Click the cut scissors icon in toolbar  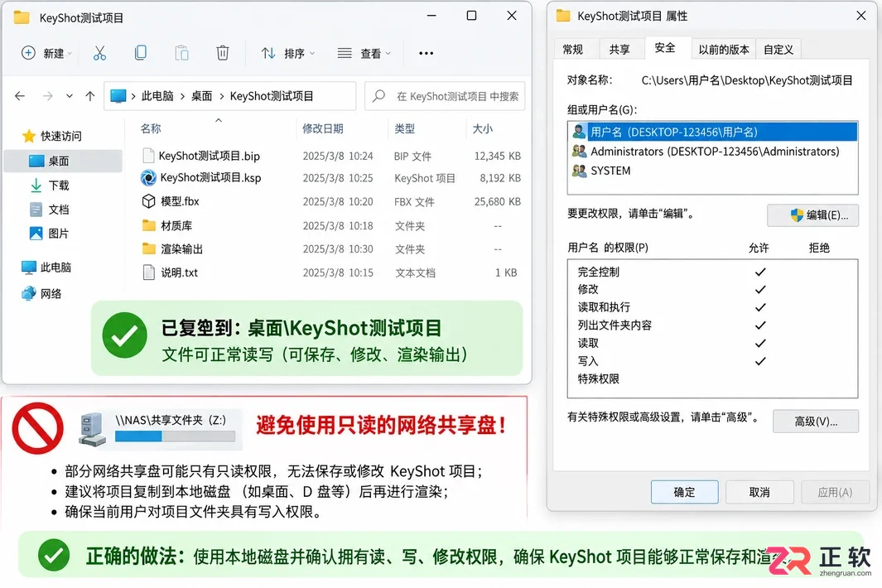(99, 53)
